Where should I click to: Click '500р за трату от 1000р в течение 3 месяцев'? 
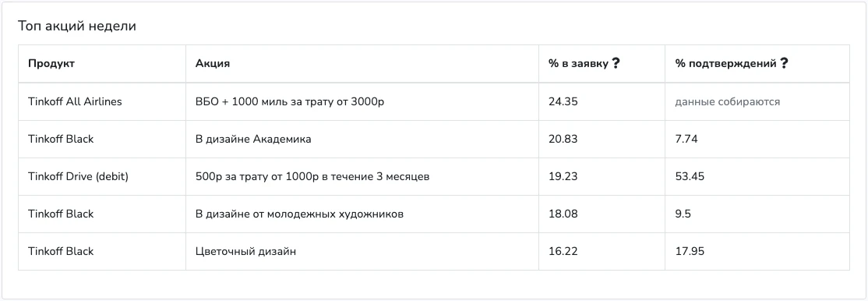[x=312, y=177]
